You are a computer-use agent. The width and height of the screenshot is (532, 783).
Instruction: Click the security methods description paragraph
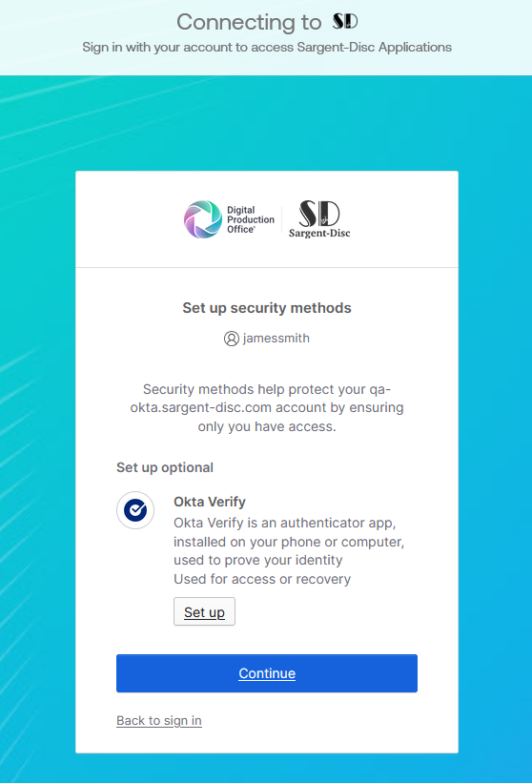click(x=267, y=407)
